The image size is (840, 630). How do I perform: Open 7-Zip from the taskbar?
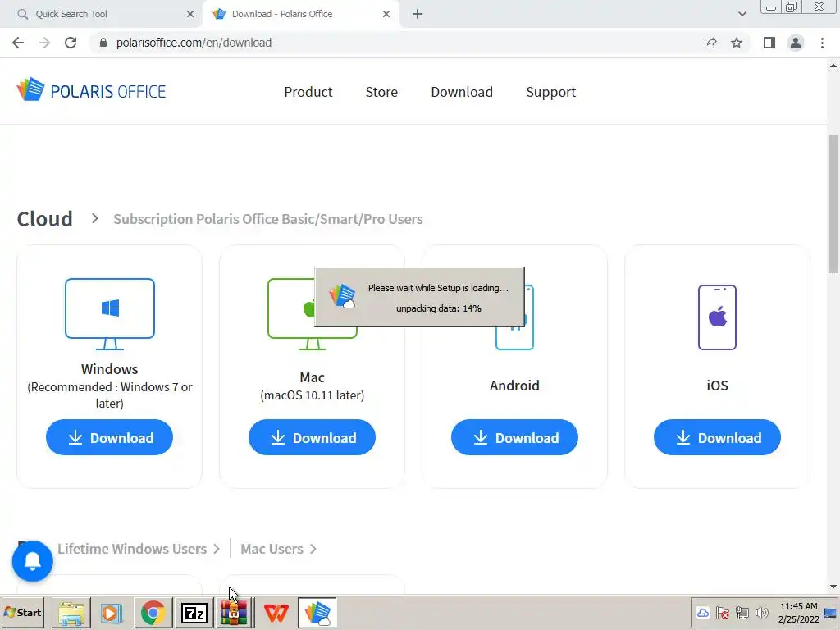point(194,613)
